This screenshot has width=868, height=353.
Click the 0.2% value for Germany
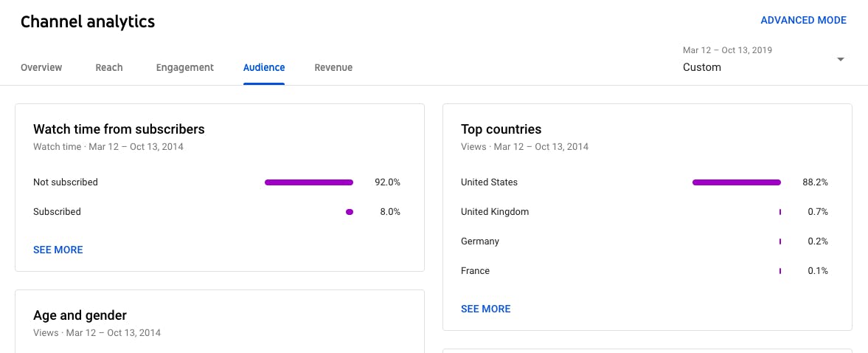pos(818,241)
